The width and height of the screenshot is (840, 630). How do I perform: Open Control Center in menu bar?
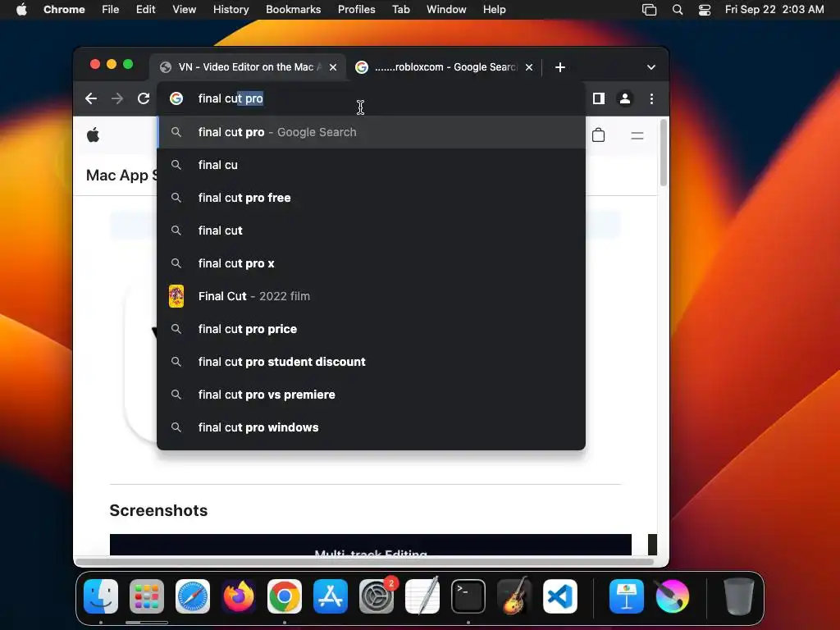(705, 10)
